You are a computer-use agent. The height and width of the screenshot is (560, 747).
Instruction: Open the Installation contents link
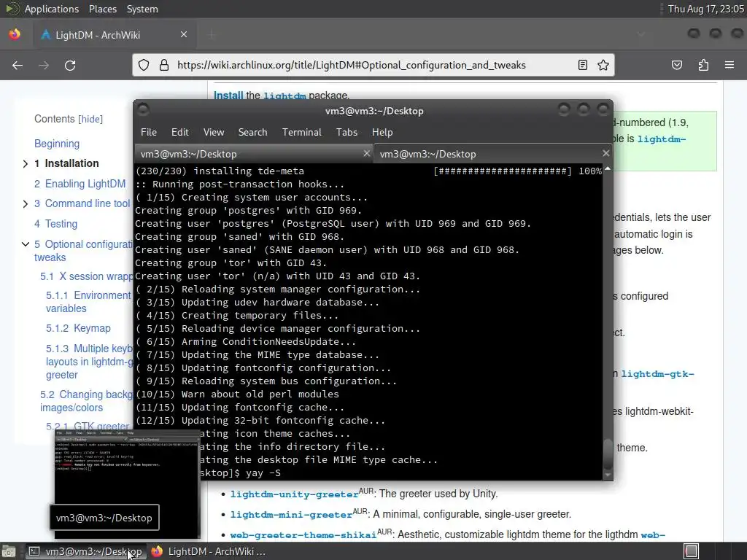(x=66, y=163)
